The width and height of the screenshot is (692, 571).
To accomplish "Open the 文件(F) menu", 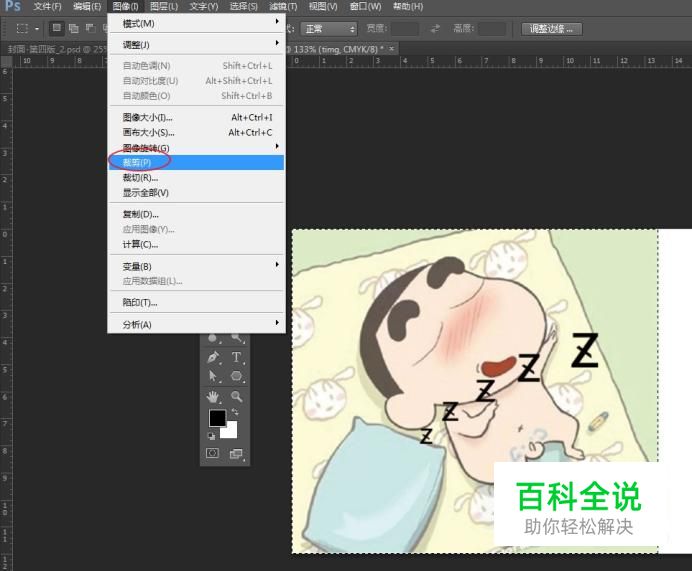I will pyautogui.click(x=48, y=7).
